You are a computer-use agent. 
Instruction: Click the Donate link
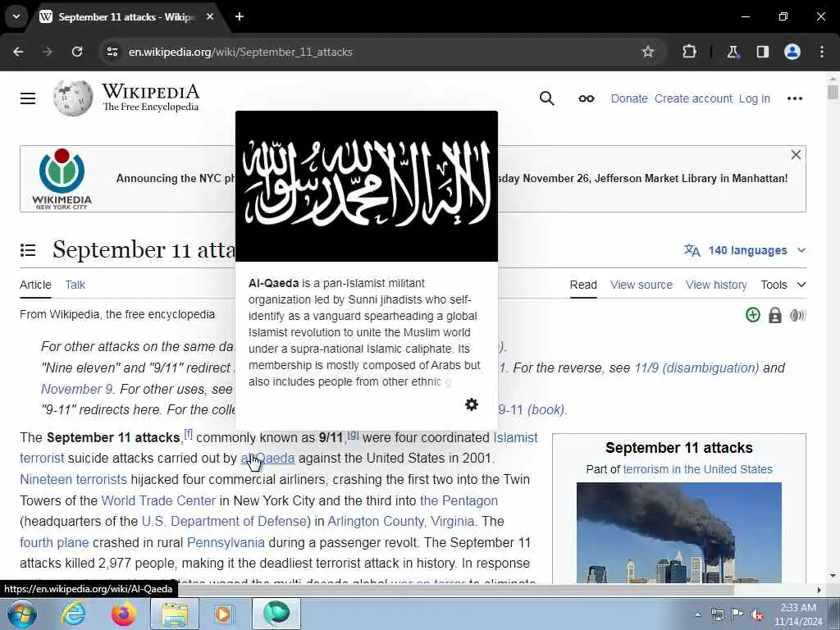(629, 98)
